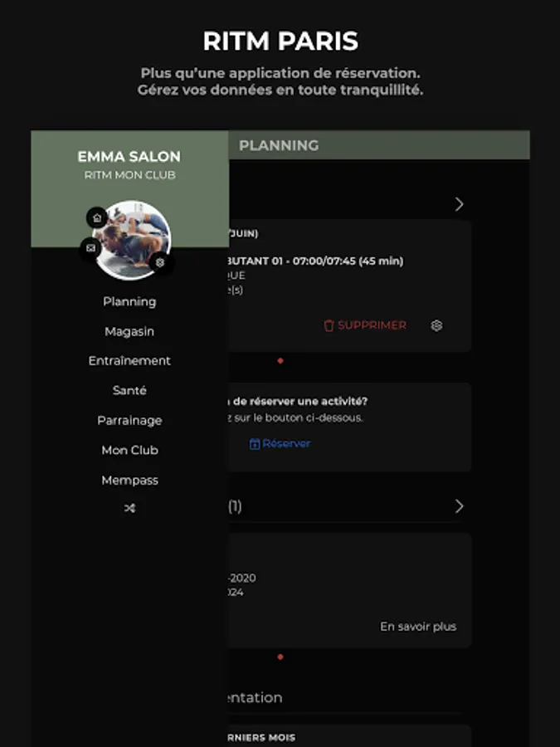Click the RITM MON CLUB subtitle
The image size is (560, 747).
pos(129,175)
